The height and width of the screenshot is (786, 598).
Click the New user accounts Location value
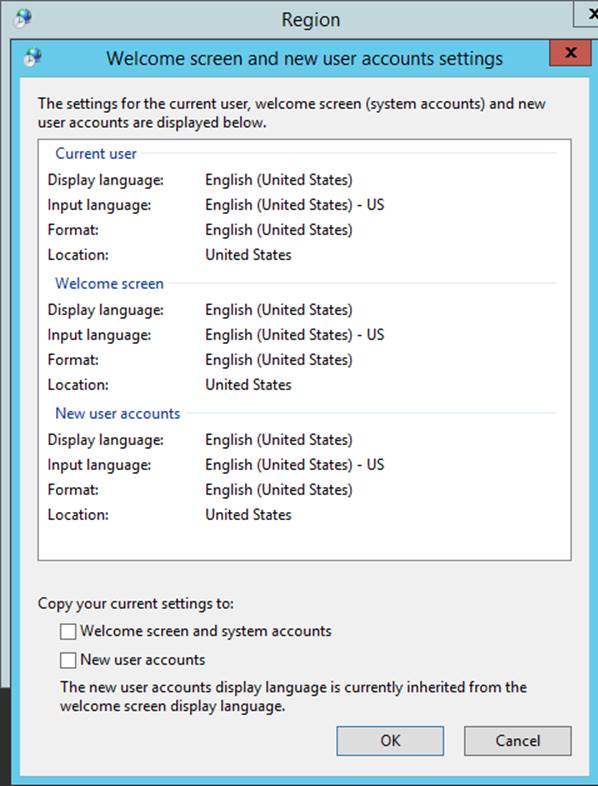coord(248,514)
